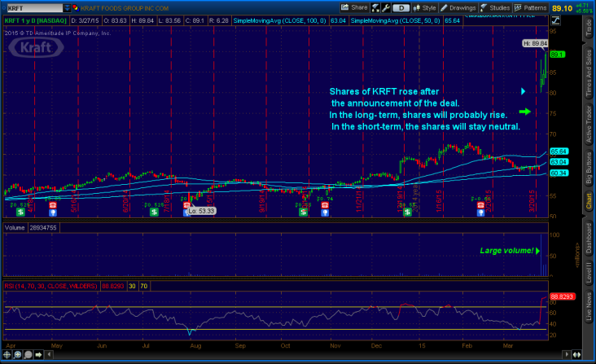Click the Hi: 89.84 price bubble
596x364 pixels.
point(535,44)
